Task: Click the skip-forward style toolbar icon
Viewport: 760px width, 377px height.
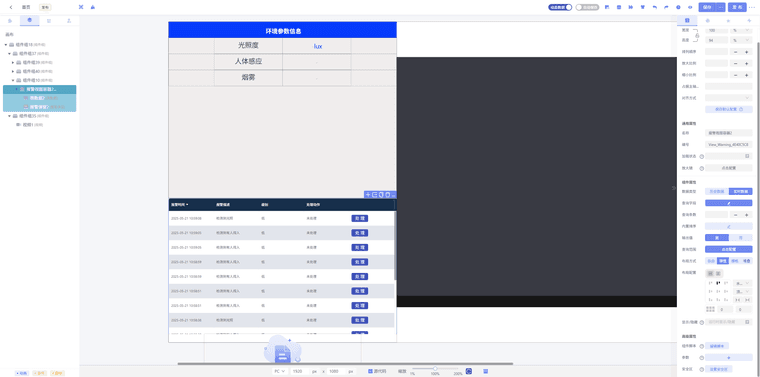Action: pyautogui.click(x=631, y=7)
